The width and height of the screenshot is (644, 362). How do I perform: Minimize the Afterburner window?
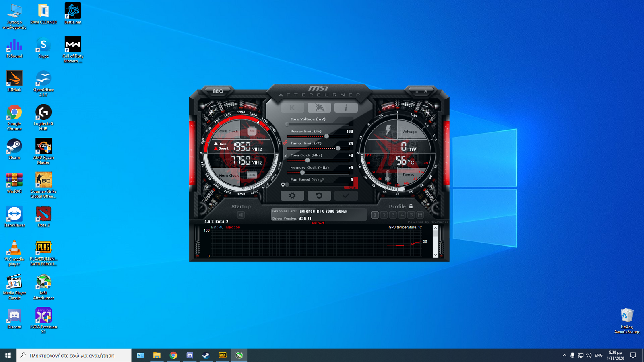coord(417,91)
